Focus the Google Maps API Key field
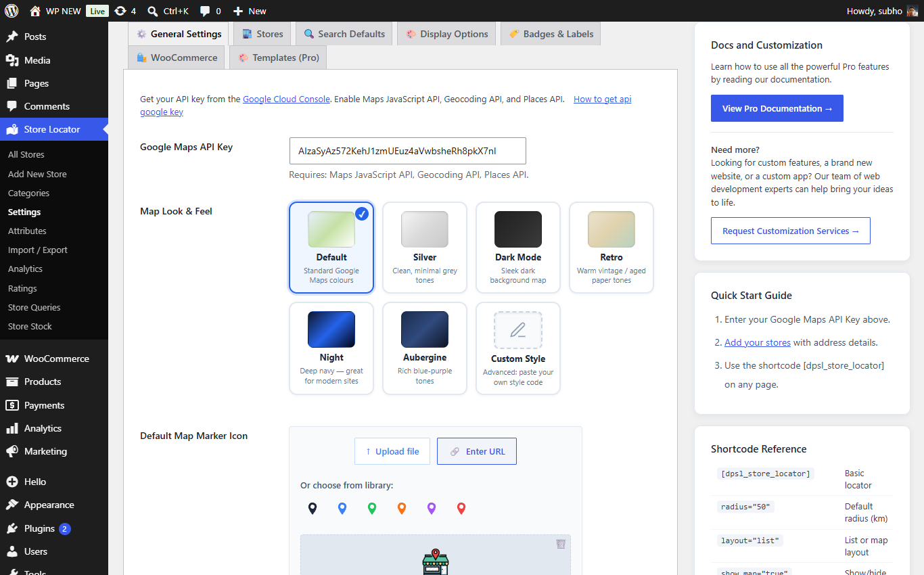The height and width of the screenshot is (575, 924). 408,151
